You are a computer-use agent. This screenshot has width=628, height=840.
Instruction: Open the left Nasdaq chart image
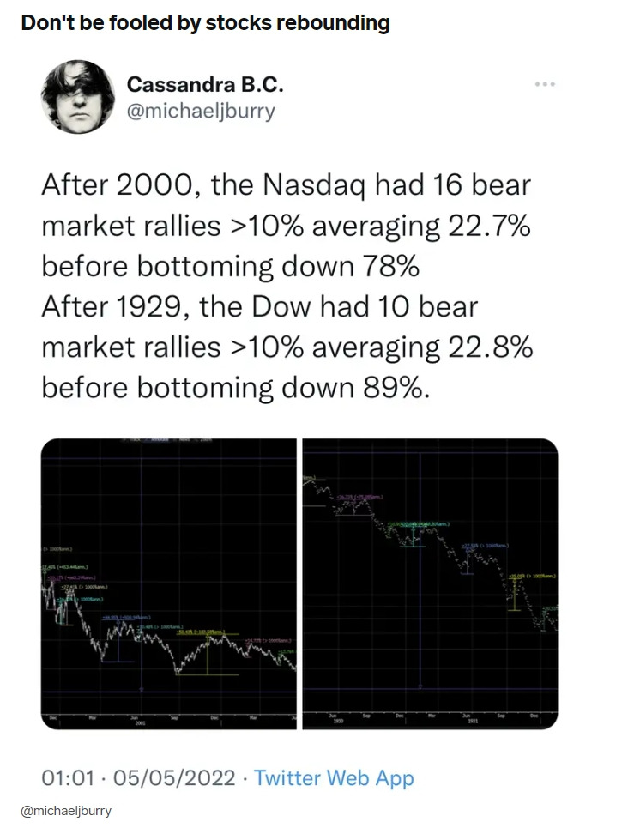(169, 584)
